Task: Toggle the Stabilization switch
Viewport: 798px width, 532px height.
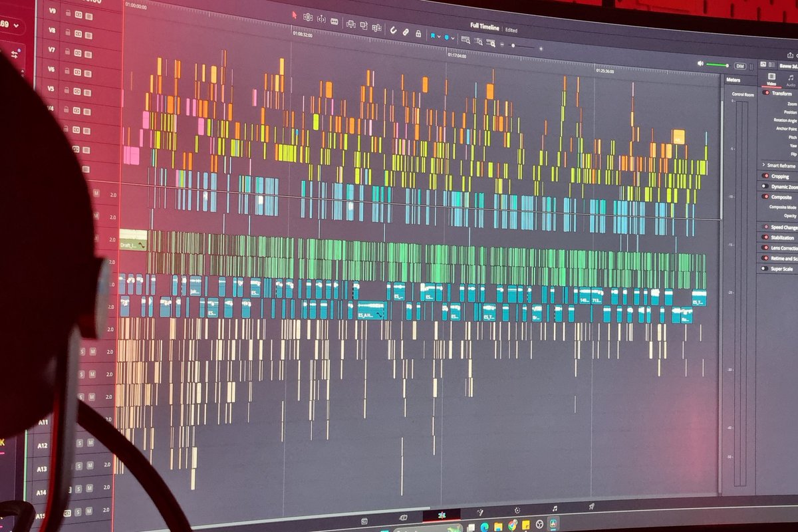Action: tap(765, 237)
